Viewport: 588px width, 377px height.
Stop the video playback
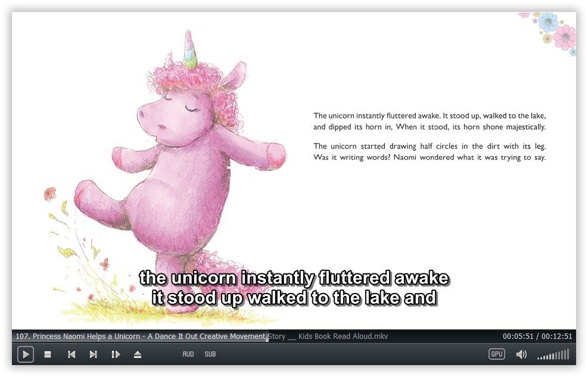(x=48, y=354)
